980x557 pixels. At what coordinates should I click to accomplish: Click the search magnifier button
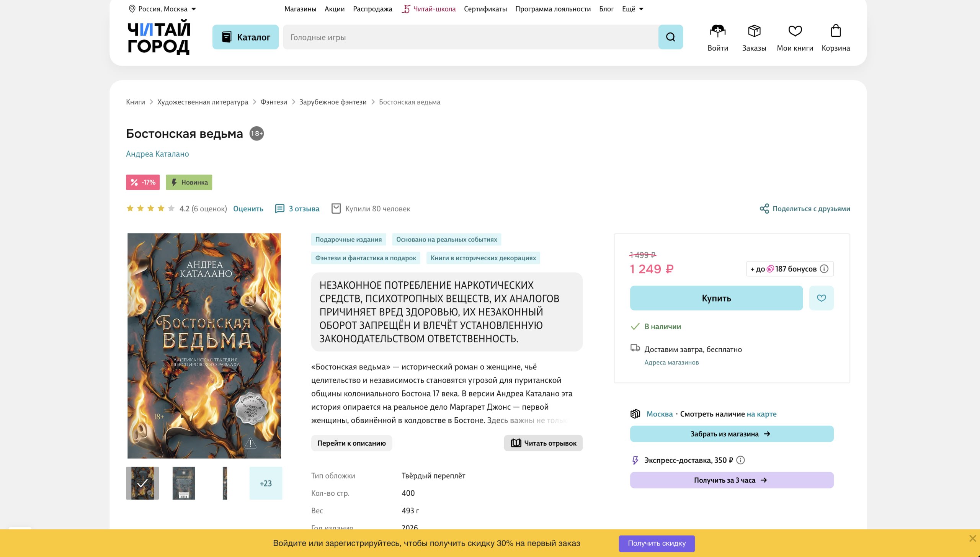tap(670, 37)
